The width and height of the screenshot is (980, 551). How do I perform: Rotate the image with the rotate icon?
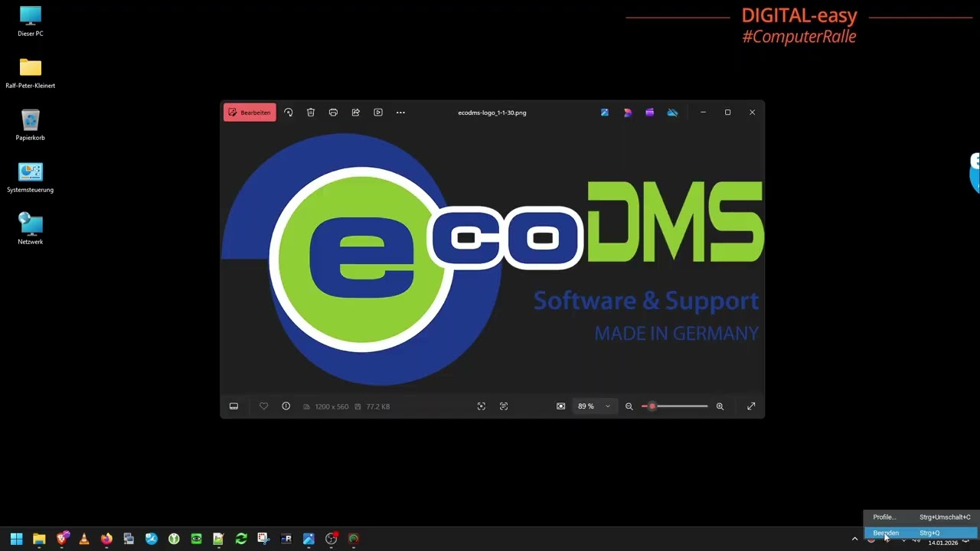(x=288, y=112)
